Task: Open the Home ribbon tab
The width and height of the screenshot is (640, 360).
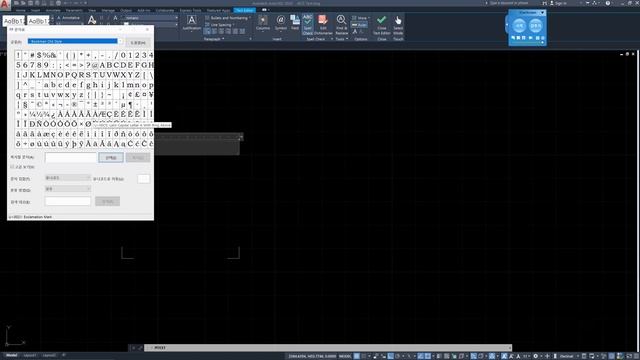Action: pos(20,10)
